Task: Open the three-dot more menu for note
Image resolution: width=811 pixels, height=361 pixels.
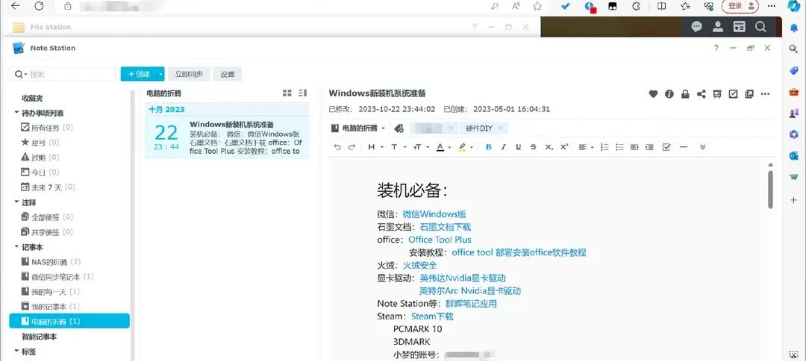Action: click(x=765, y=94)
